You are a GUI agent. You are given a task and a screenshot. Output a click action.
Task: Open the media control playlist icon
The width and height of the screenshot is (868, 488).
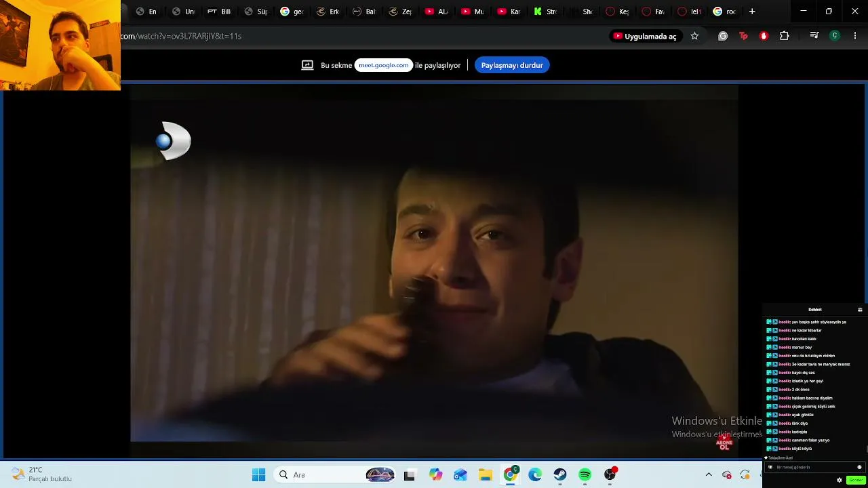814,36
